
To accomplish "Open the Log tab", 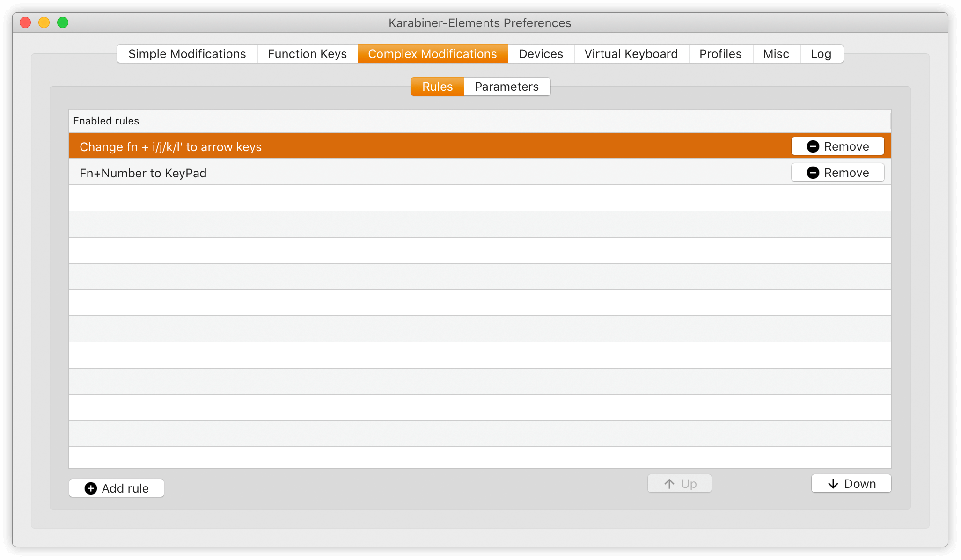I will tap(821, 54).
